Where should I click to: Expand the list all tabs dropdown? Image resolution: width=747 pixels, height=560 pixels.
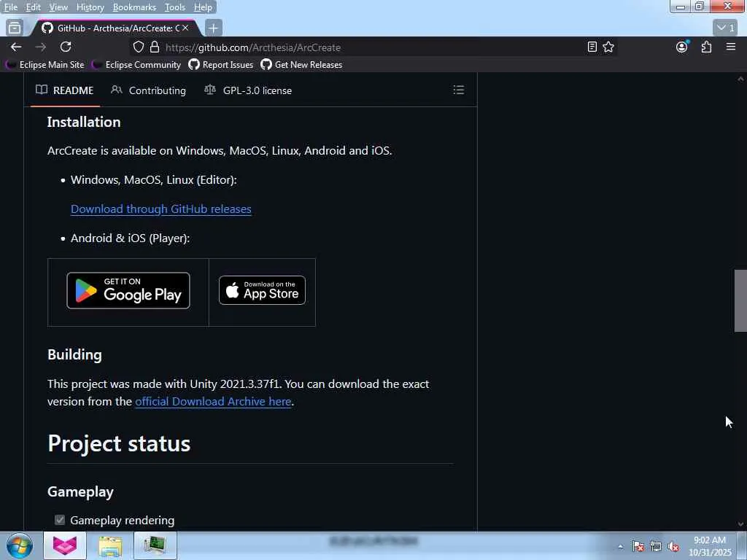[x=726, y=28]
